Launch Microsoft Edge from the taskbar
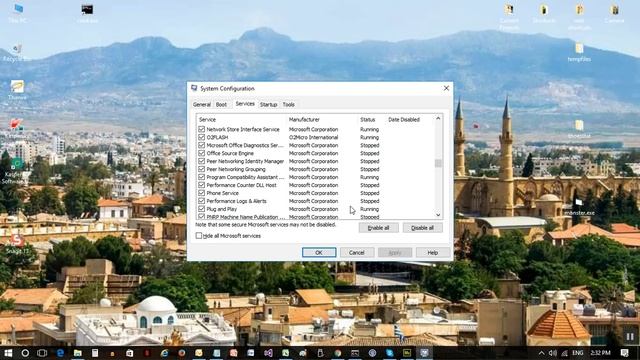The image size is (640, 360). (x=60, y=353)
